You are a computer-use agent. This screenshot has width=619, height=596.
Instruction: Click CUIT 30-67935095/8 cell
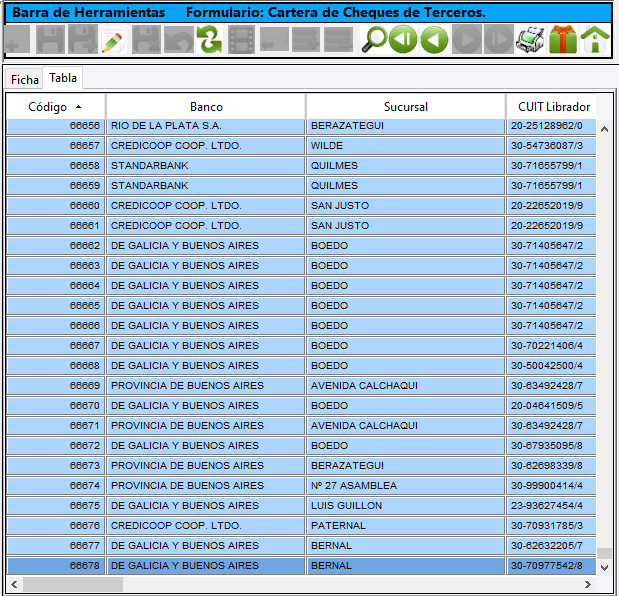pos(551,446)
